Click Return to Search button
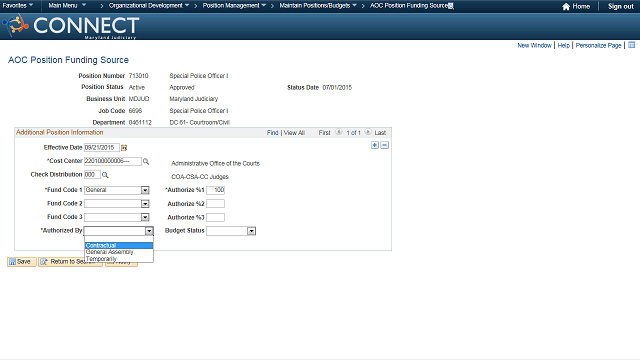 point(70,262)
